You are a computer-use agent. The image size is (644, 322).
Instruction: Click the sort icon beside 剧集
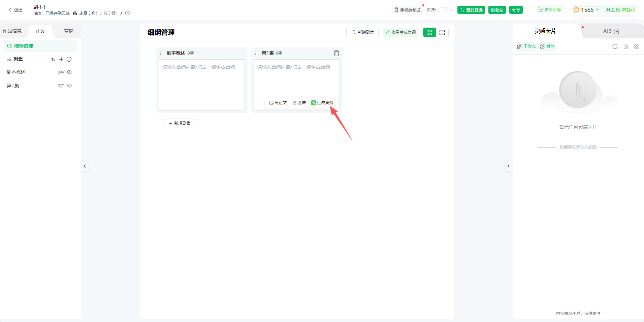click(53, 59)
